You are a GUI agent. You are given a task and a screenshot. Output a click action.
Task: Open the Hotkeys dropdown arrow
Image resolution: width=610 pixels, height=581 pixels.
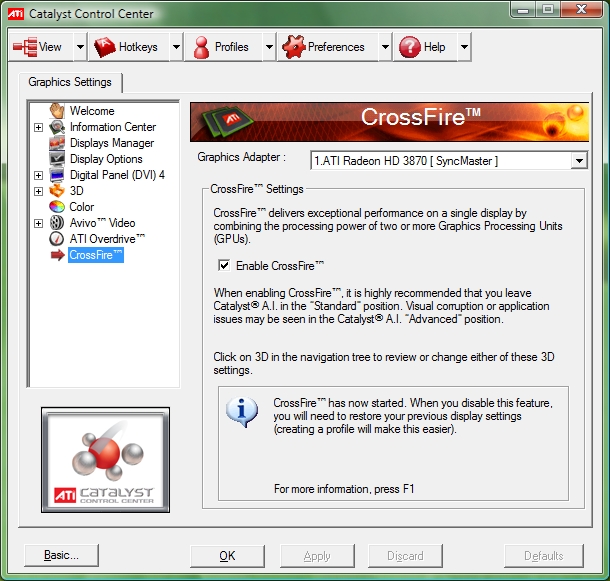[176, 47]
